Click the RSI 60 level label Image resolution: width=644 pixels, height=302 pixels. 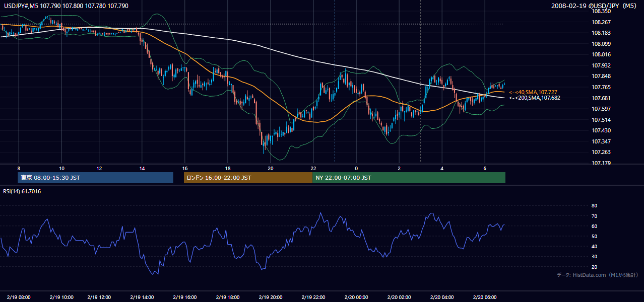(594, 226)
